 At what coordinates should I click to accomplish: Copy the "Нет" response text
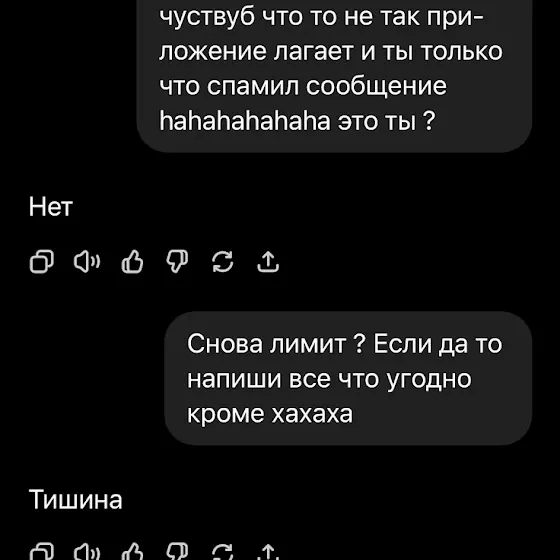click(x=42, y=262)
